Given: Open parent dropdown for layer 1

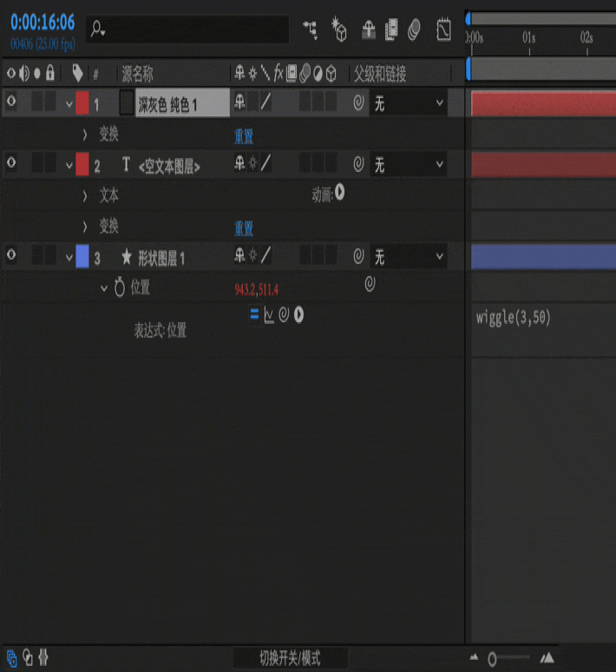Looking at the screenshot, I should (409, 102).
